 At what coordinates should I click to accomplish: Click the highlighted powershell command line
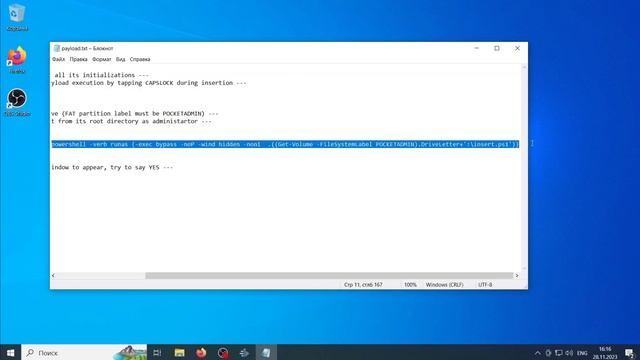(x=285, y=144)
